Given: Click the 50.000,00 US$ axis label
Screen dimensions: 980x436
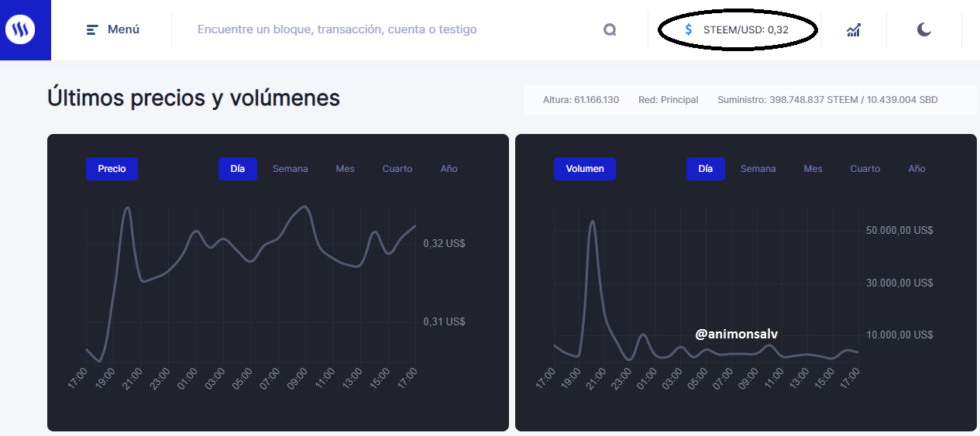Looking at the screenshot, I should pyautogui.click(x=899, y=230).
